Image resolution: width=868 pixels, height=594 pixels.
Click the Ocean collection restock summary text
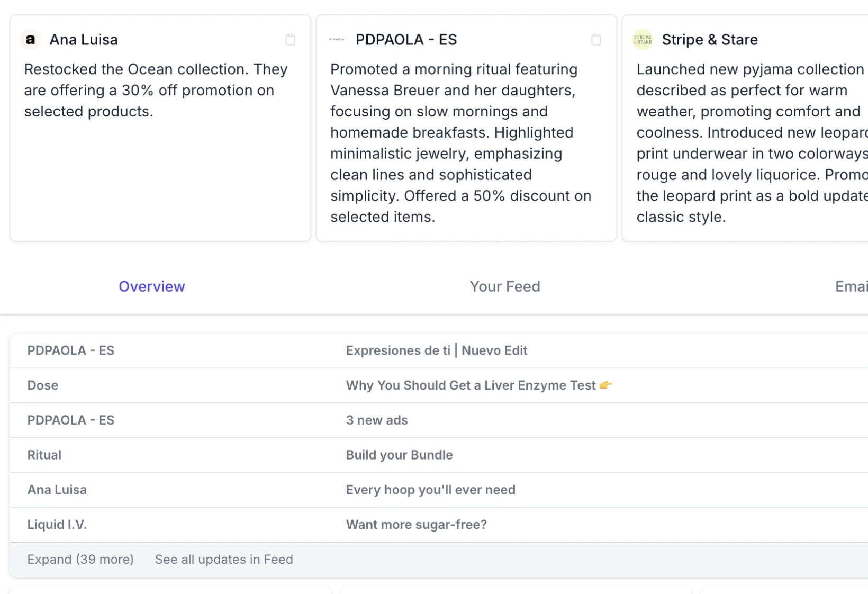156,91
